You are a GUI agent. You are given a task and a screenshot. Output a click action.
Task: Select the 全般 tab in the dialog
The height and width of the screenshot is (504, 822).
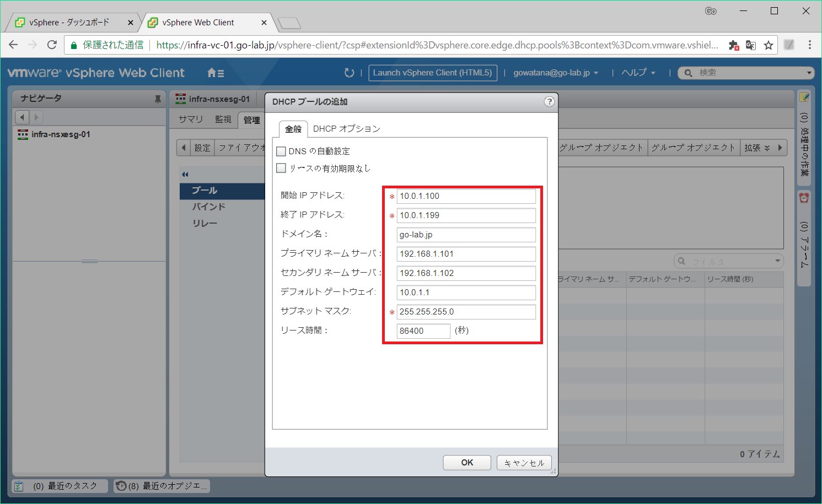pos(293,129)
